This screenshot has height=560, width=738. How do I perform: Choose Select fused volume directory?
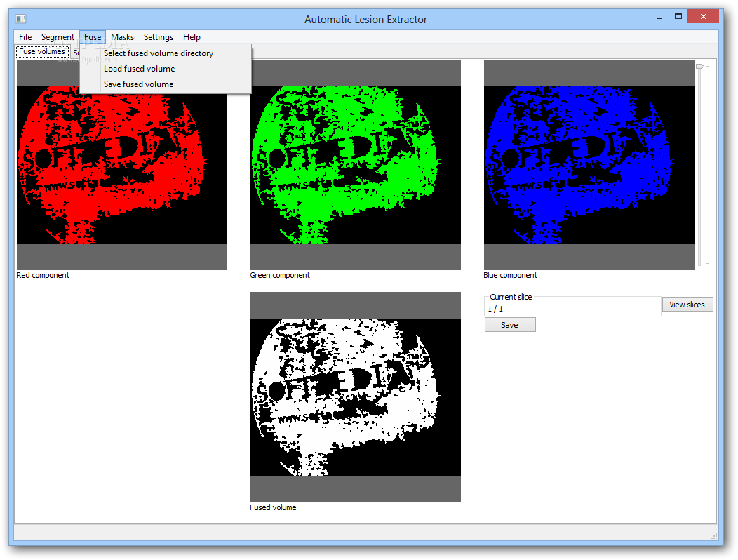pos(166,53)
